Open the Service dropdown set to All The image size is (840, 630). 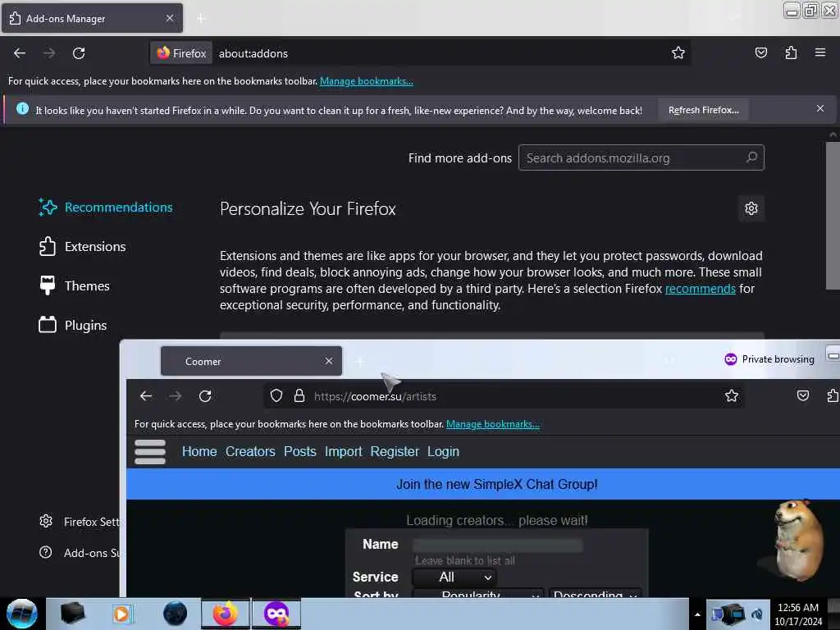point(454,577)
